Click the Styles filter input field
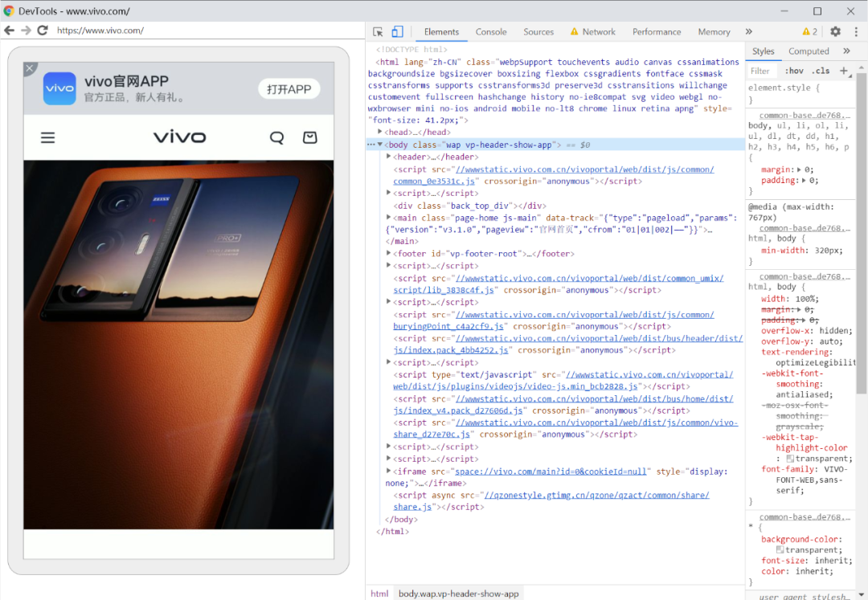Image resolution: width=868 pixels, height=600 pixels. click(x=762, y=71)
